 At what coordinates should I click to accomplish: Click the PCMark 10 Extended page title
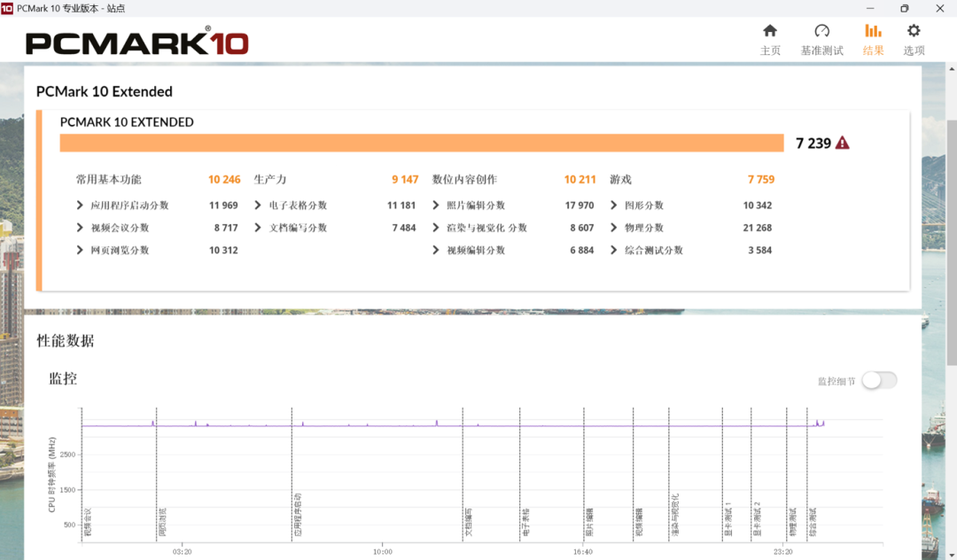tap(105, 91)
